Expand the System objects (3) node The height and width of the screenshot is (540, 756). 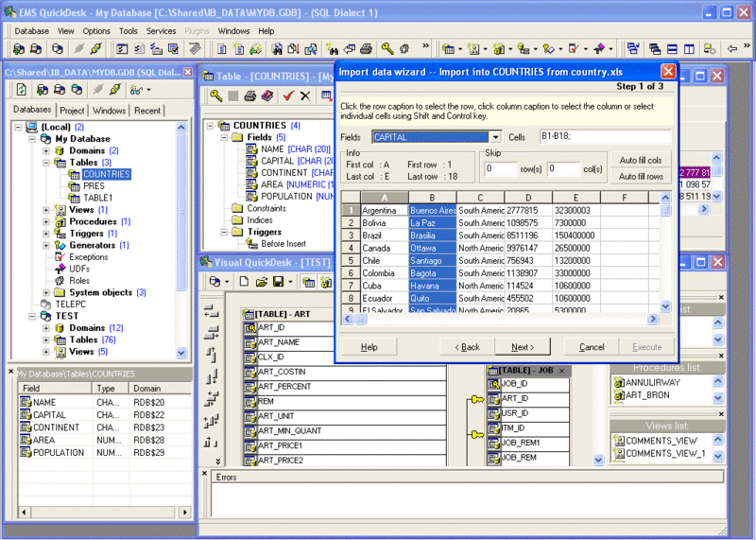(x=45, y=292)
